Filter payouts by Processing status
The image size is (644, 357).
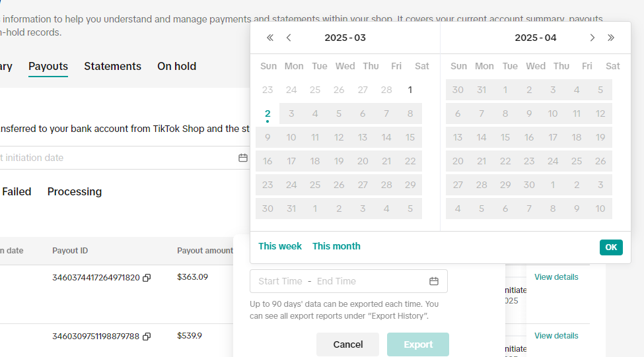tap(75, 191)
